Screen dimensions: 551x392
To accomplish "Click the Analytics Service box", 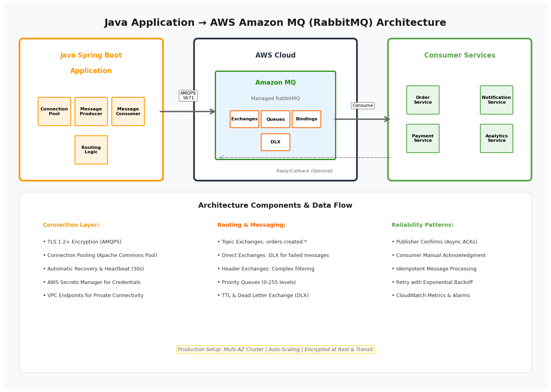I will coord(497,139).
